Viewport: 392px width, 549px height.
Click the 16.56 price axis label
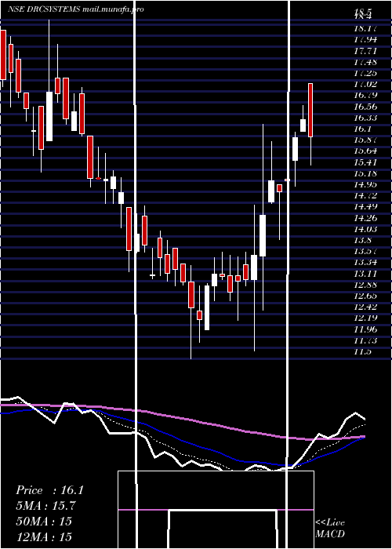[x=365, y=107]
